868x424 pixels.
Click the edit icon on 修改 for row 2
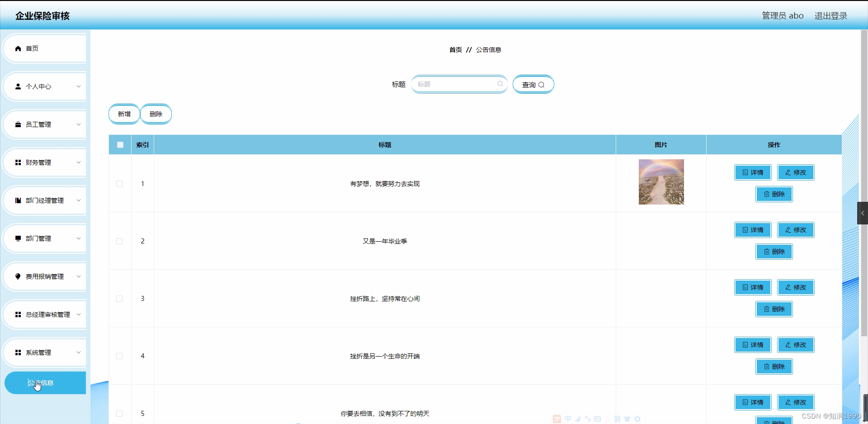coord(788,229)
